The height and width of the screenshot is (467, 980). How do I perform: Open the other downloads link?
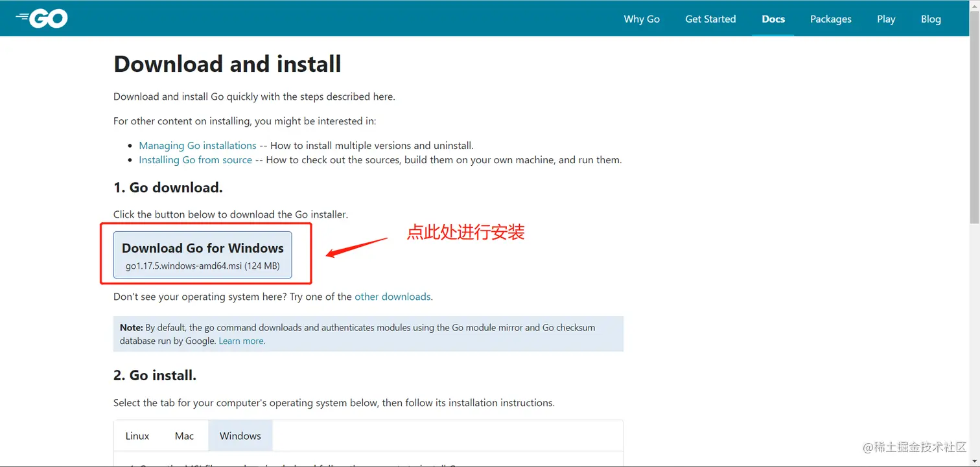click(393, 297)
